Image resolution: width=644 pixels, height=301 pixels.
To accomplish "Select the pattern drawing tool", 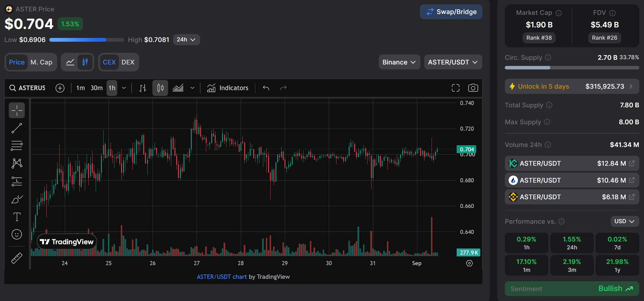I will point(17,163).
